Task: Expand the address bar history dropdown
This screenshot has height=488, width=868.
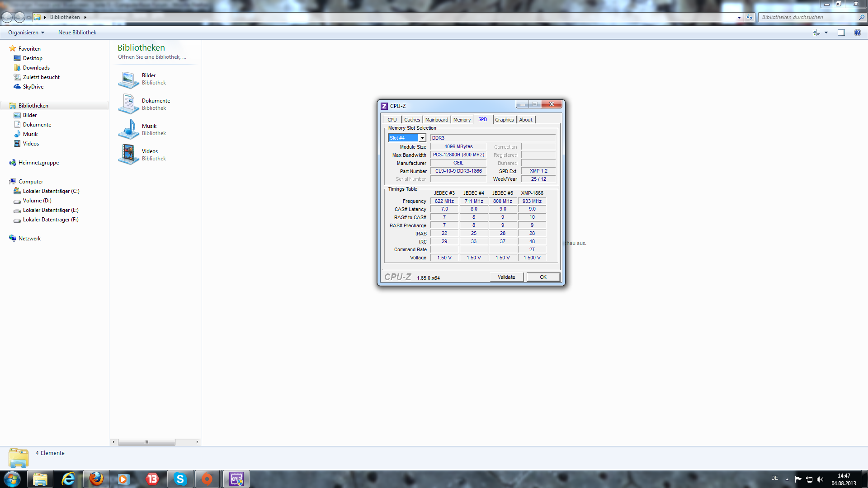Action: click(x=739, y=18)
